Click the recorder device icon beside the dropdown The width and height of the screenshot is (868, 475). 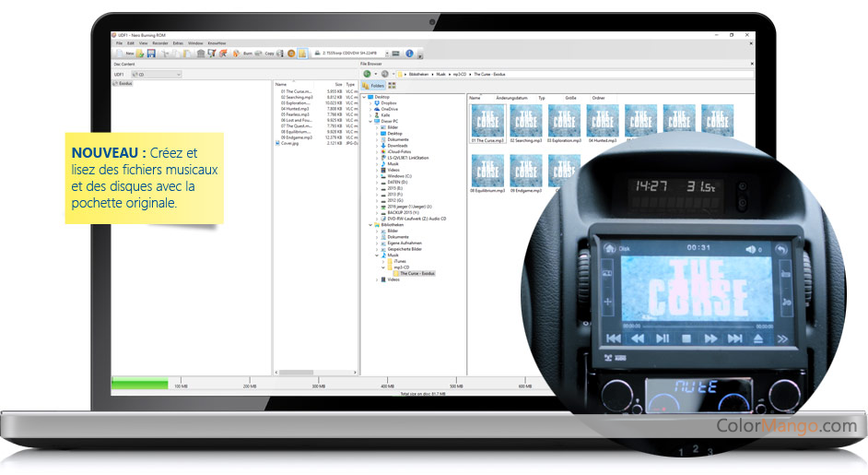tap(395, 53)
